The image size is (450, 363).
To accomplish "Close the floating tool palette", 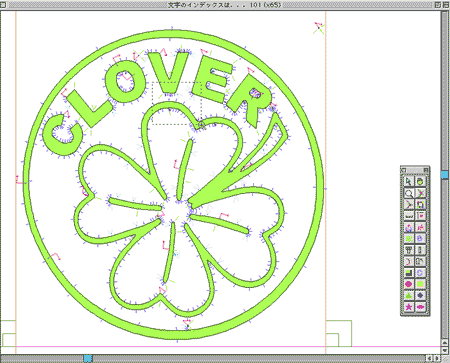I will click(x=404, y=170).
